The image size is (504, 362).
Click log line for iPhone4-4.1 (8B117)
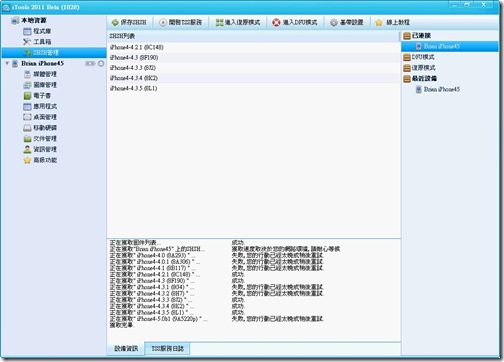point(217,268)
